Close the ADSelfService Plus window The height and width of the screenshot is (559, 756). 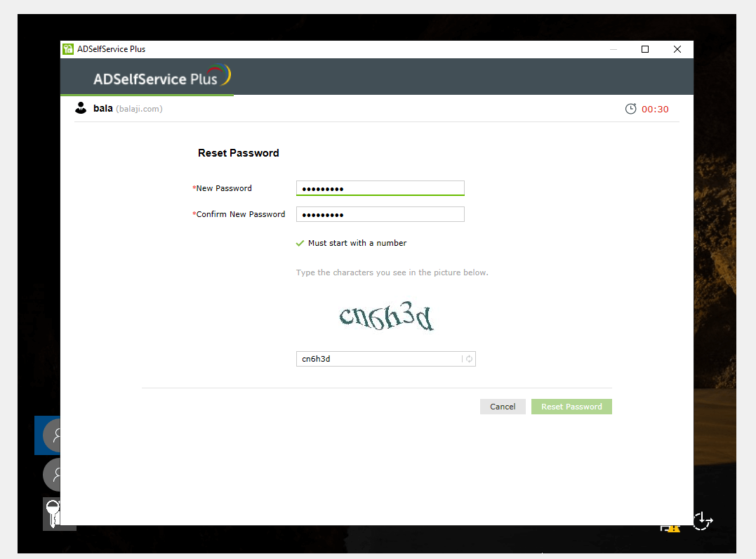pyautogui.click(x=677, y=49)
